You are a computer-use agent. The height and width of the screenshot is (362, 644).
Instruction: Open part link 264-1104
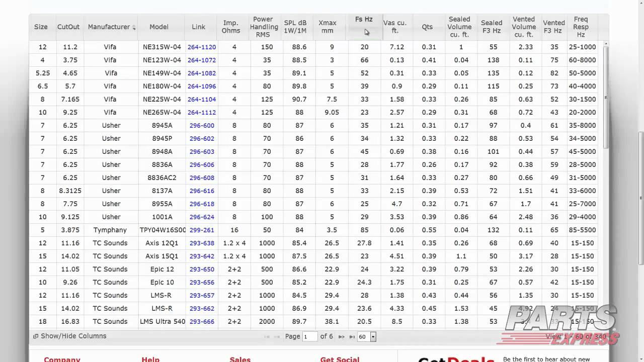pos(202,99)
